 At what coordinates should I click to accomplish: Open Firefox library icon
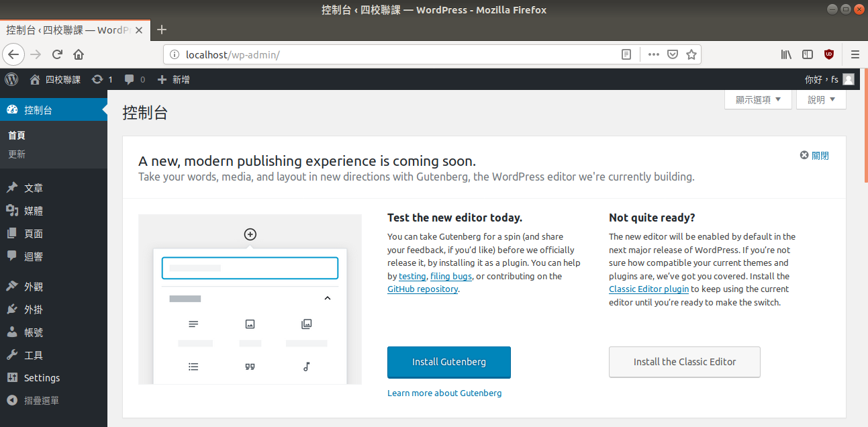click(786, 54)
